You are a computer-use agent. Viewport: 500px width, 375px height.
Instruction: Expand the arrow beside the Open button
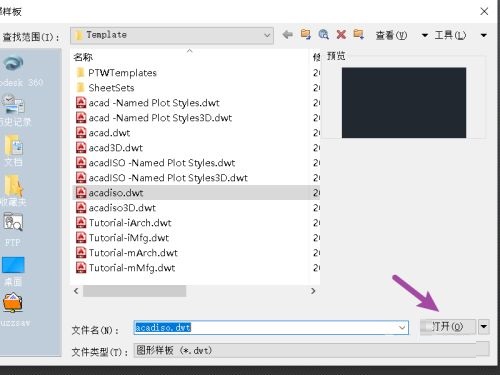coord(484,327)
